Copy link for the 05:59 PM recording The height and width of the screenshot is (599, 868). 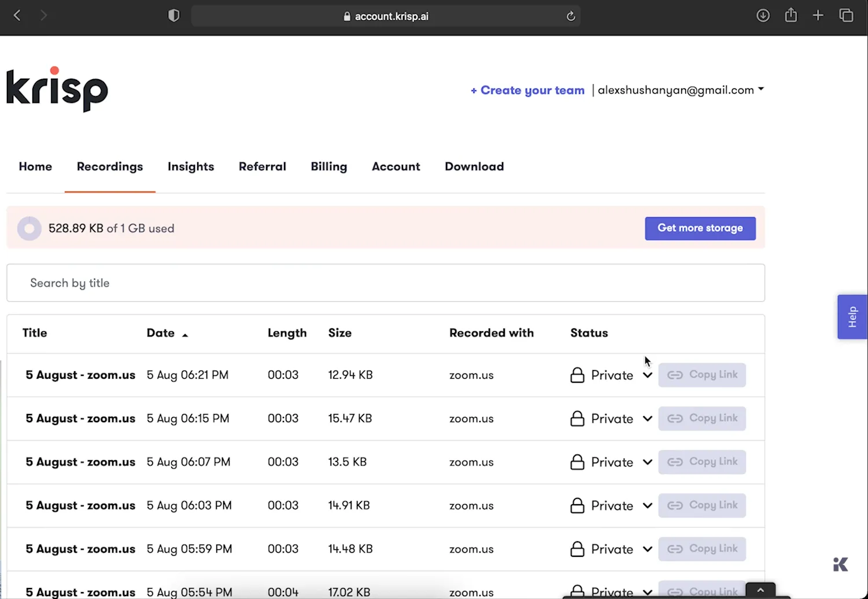click(702, 549)
